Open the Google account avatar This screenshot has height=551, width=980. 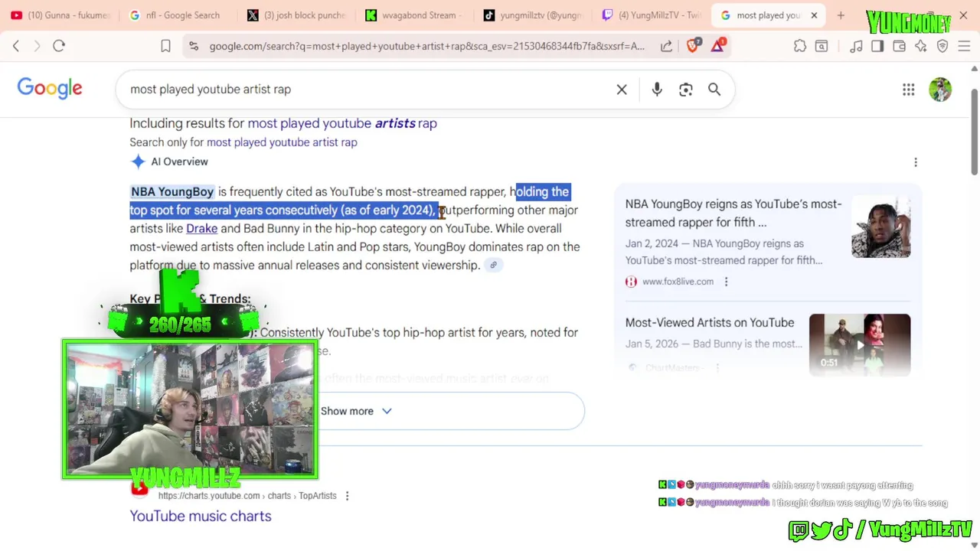940,90
